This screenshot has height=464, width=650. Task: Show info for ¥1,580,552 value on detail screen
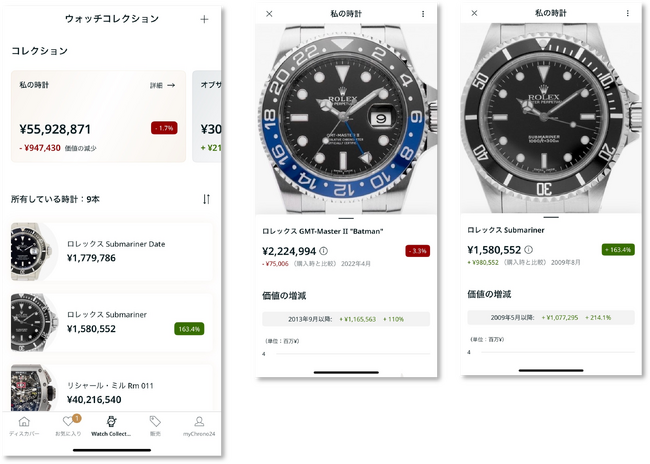(529, 250)
